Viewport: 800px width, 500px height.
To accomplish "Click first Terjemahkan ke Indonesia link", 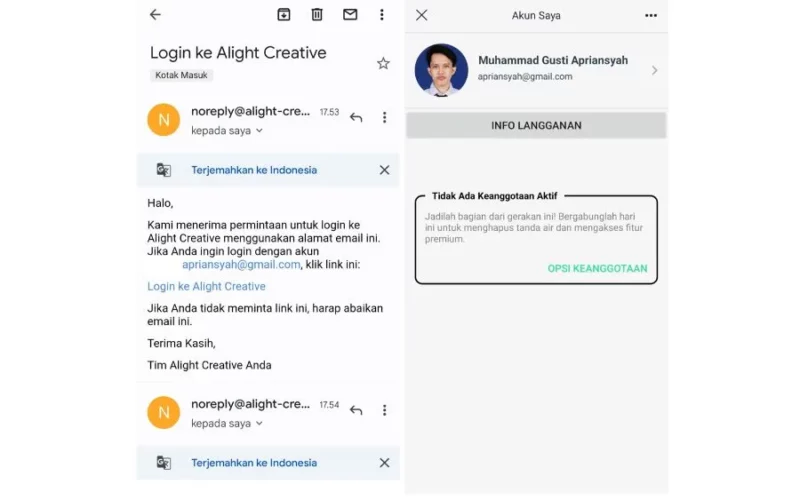I will 254,170.
